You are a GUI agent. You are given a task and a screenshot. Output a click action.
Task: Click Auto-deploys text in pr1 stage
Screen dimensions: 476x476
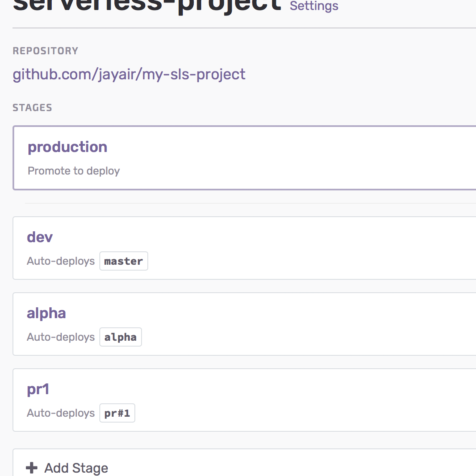(61, 413)
